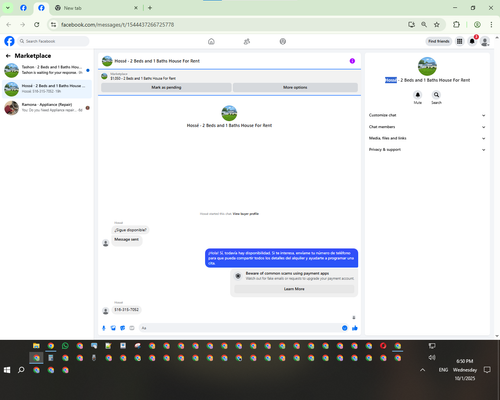Image resolution: width=500 pixels, height=400 pixels.
Task: Search in conversation using the magnifier icon
Action: (x=436, y=95)
